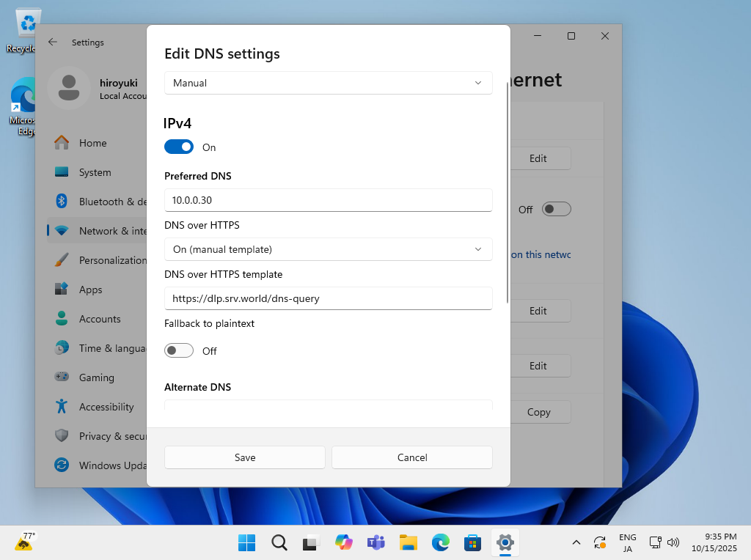Click the Windows Update refresh icon

point(62,465)
